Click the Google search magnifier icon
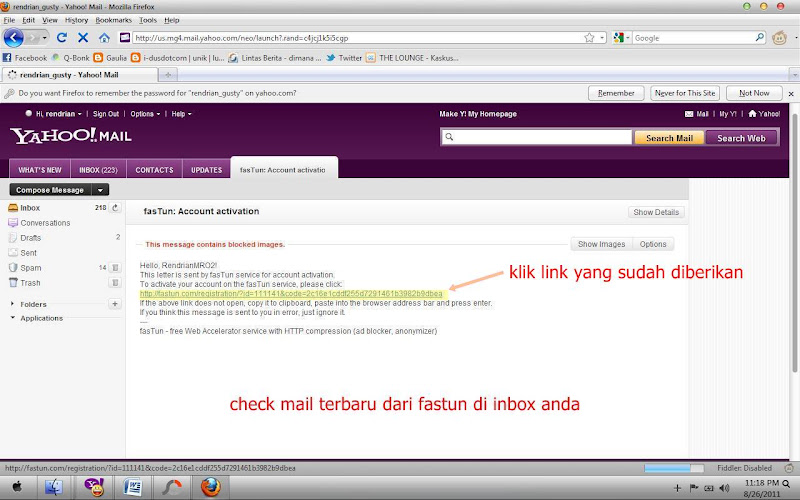The image size is (800, 500). [759, 37]
